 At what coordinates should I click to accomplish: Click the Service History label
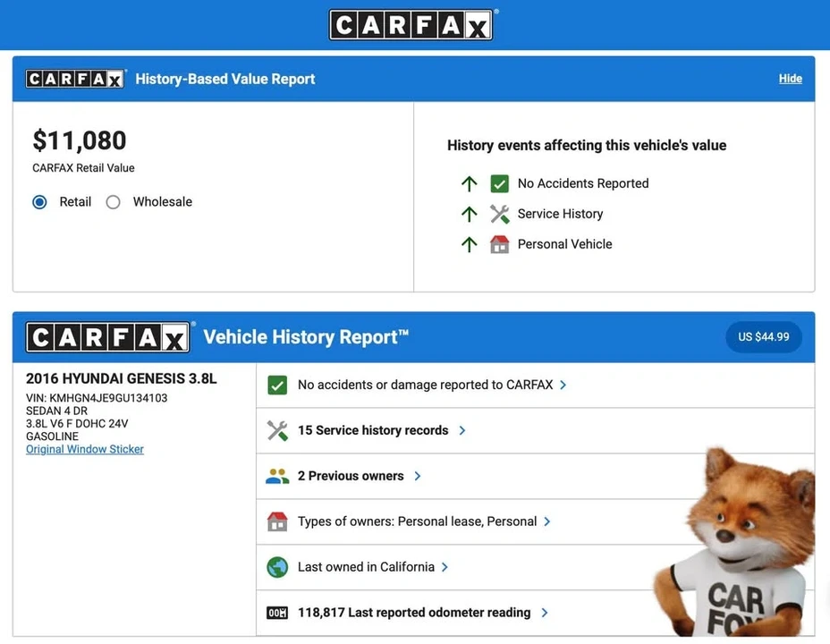(560, 214)
